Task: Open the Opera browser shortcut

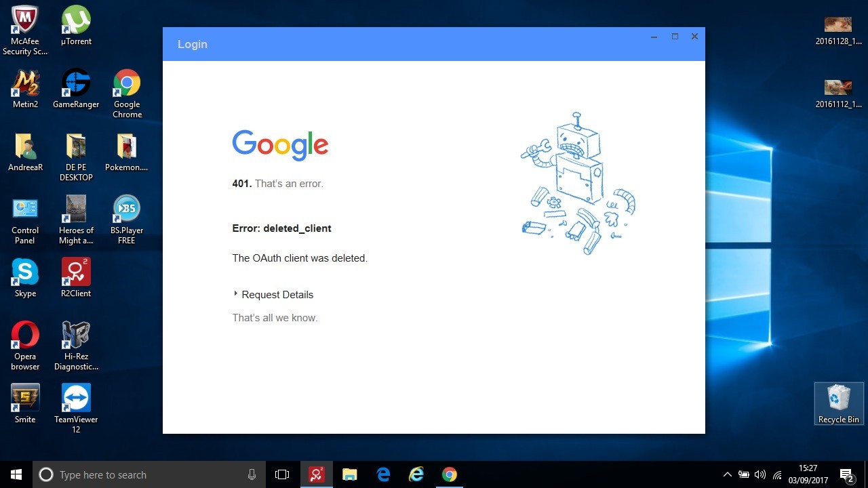Action: click(25, 336)
